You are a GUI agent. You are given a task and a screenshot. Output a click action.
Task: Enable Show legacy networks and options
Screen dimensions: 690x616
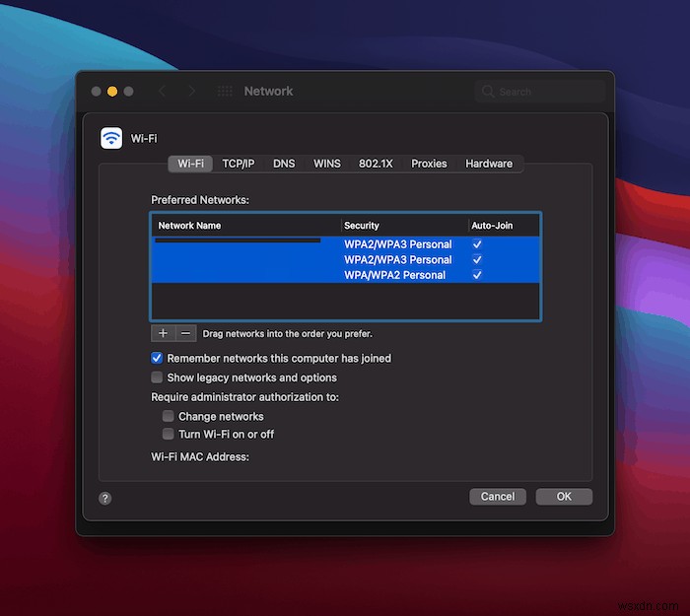(157, 377)
